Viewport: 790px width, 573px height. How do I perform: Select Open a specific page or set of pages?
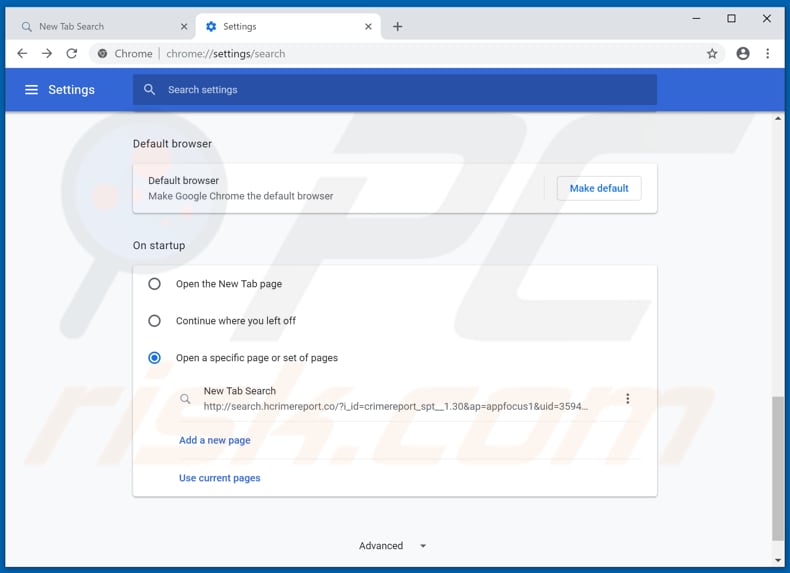154,358
